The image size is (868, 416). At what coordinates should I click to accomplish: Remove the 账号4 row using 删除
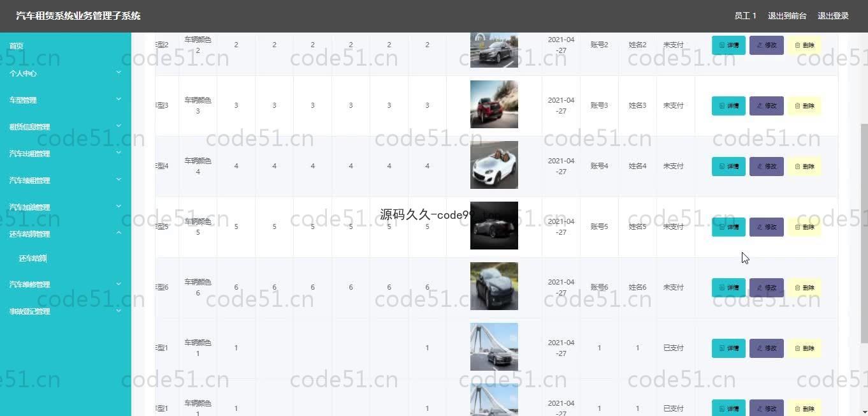coord(804,167)
